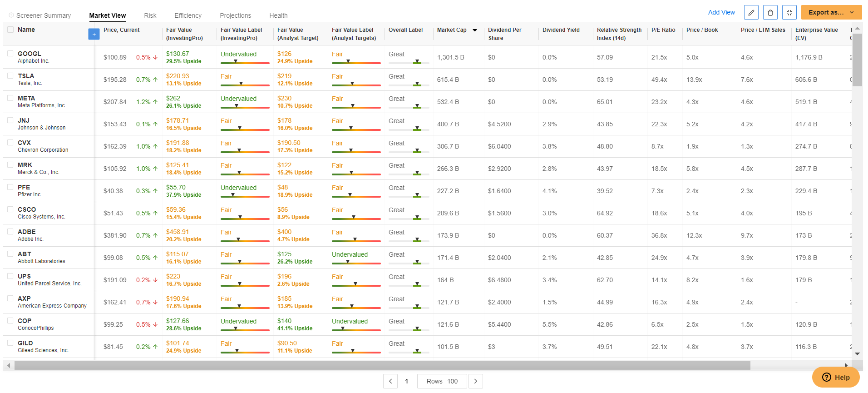
Task: Check the JNJ row checkbox
Action: coord(10,120)
